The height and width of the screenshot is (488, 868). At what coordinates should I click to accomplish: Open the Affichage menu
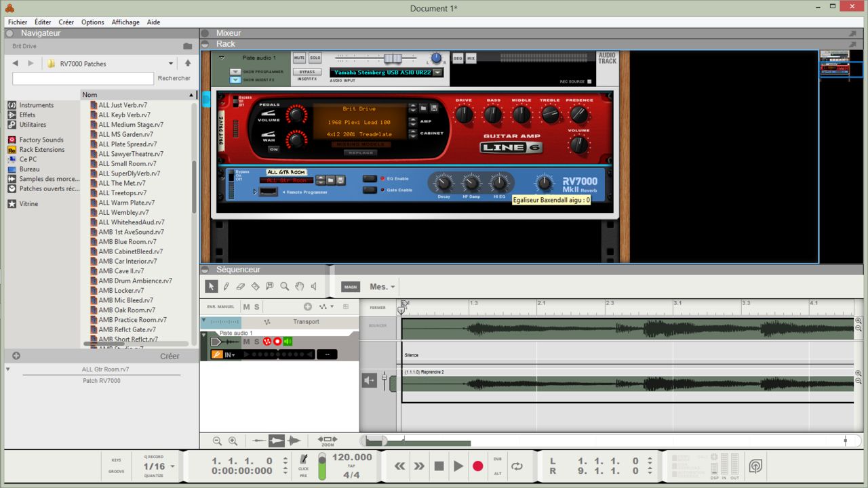pyautogui.click(x=125, y=22)
